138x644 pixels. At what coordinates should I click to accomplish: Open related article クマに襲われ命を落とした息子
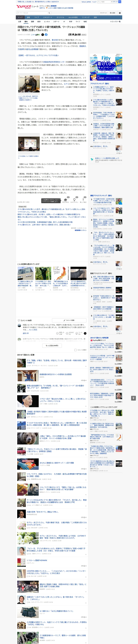(51, 210)
